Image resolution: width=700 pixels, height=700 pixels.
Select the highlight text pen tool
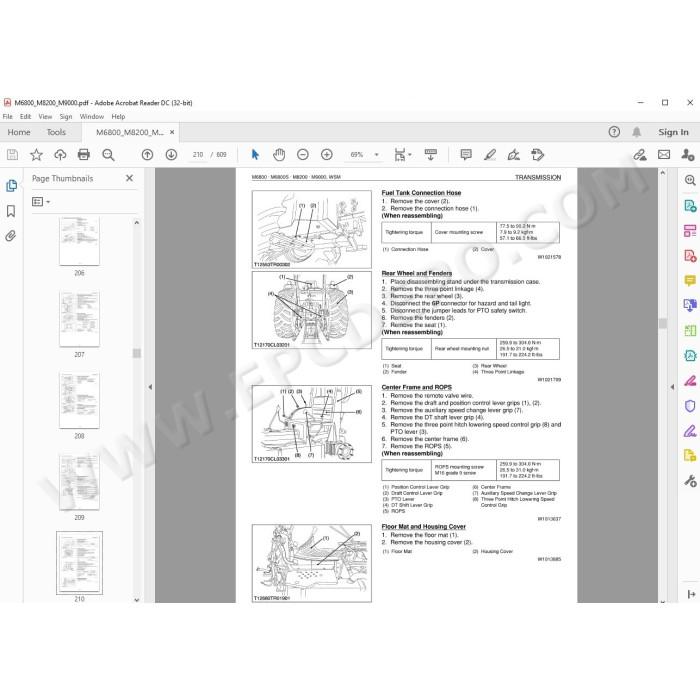point(490,155)
